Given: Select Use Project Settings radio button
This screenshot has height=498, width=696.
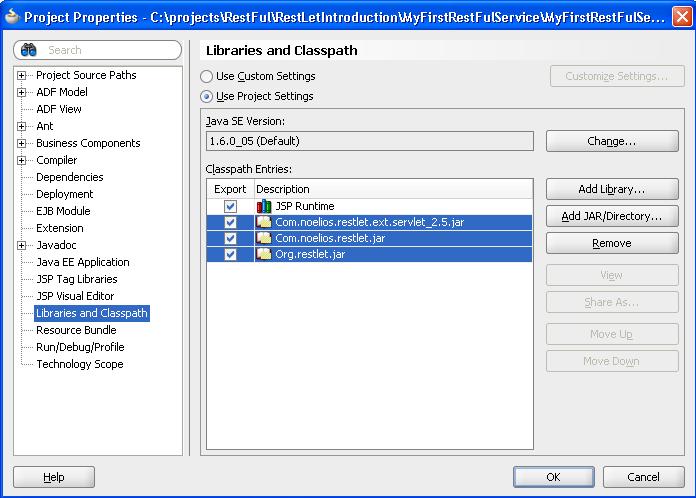Looking at the screenshot, I should [207, 96].
